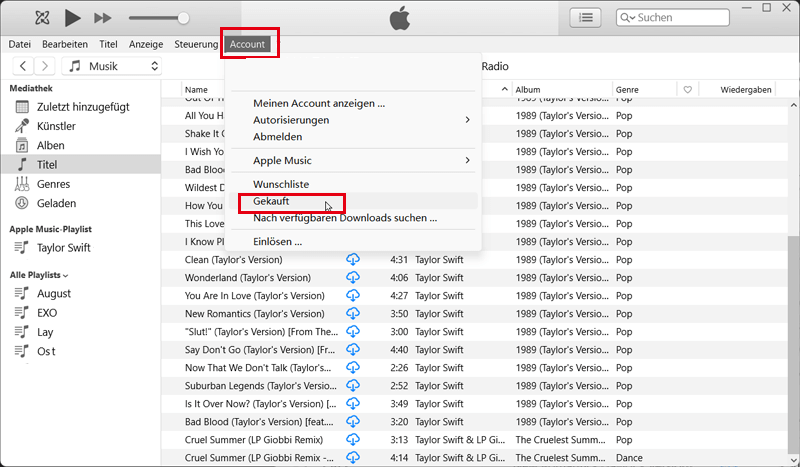Download New Romantics via cloud icon
Image resolution: width=800 pixels, height=467 pixels.
353,314
